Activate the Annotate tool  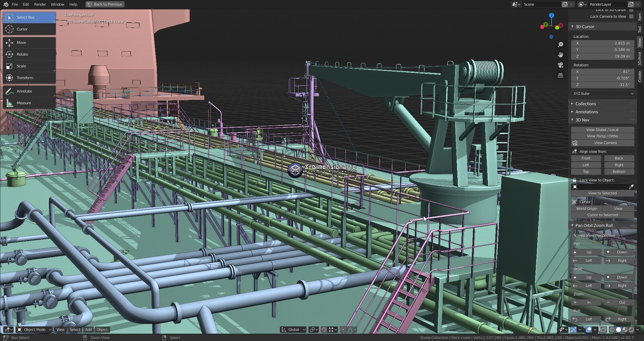click(x=29, y=91)
